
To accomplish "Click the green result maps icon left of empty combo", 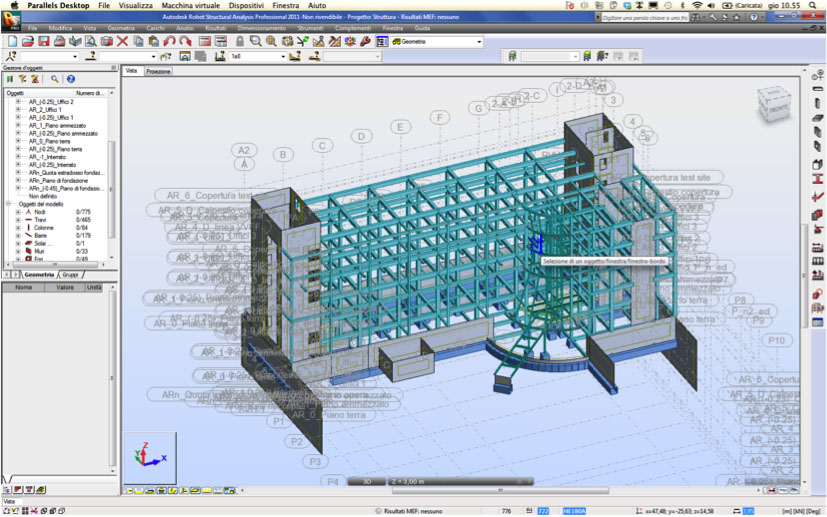I will point(512,56).
